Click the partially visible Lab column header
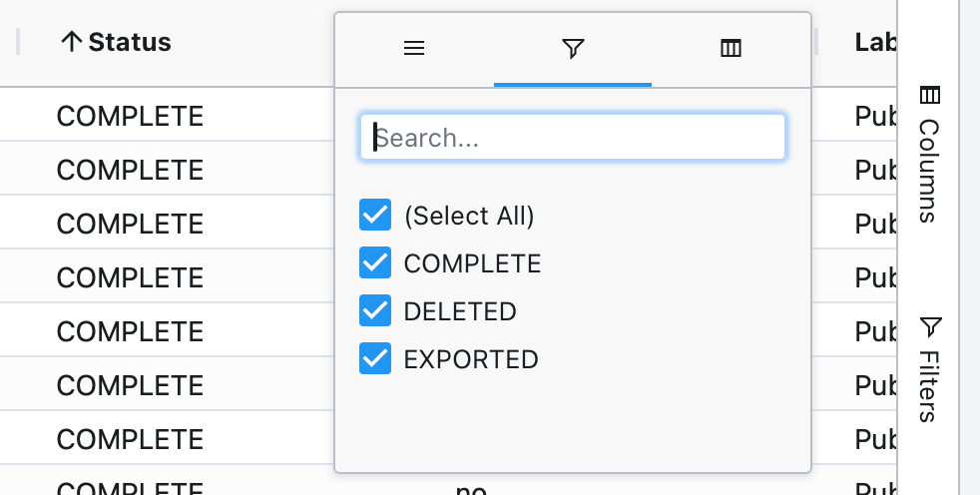This screenshot has width=980, height=495. 875,42
